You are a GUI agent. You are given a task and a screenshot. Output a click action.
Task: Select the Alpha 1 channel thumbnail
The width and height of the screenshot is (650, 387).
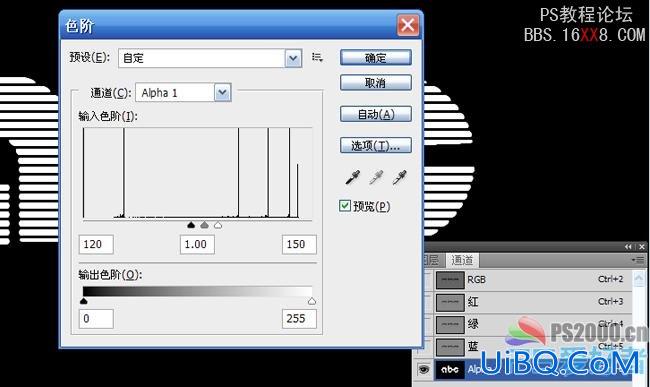click(x=450, y=369)
